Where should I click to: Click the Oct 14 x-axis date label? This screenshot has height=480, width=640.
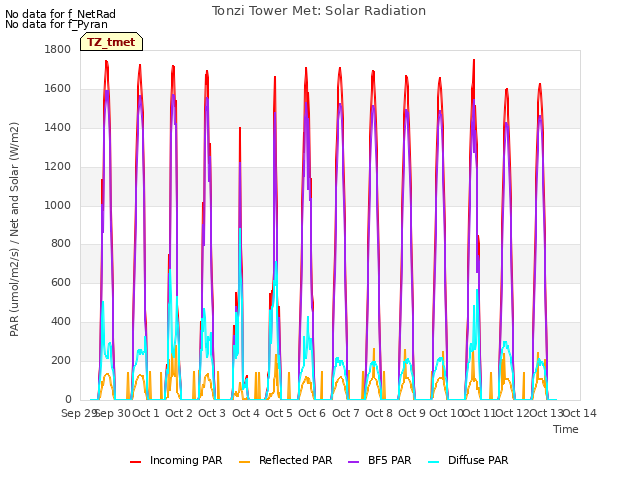[x=580, y=413]
